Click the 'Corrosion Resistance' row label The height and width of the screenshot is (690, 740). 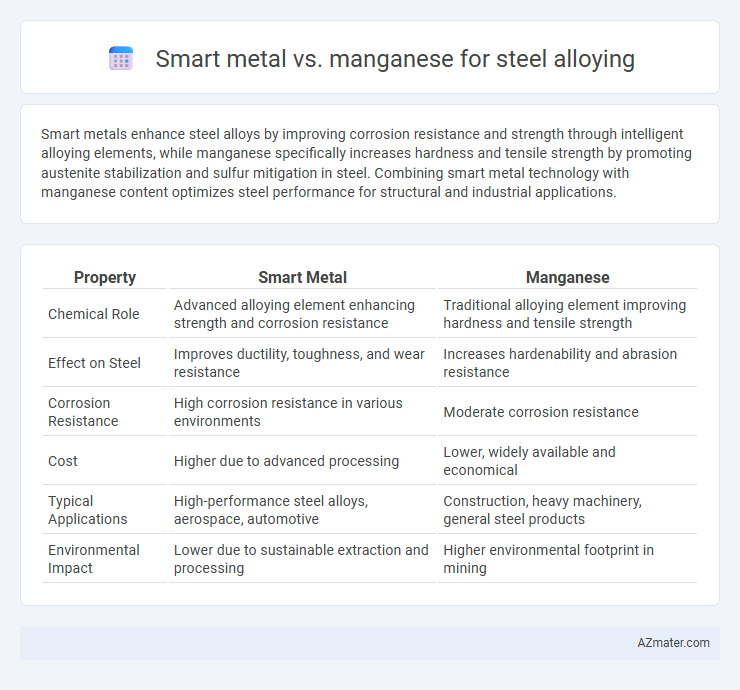pos(83,412)
